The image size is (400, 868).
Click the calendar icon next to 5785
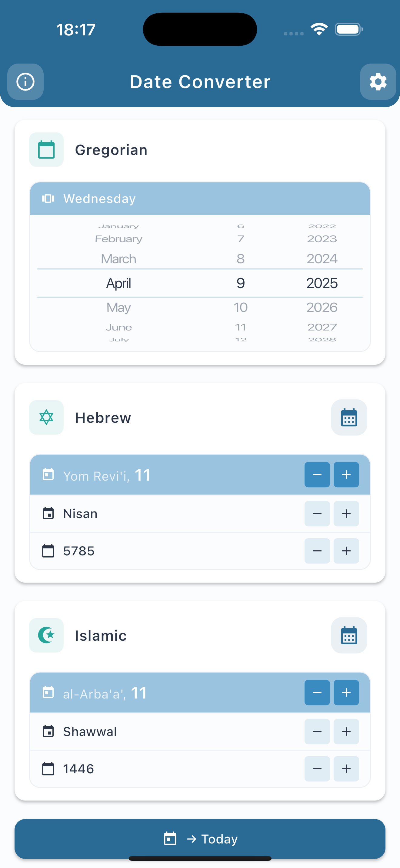49,551
